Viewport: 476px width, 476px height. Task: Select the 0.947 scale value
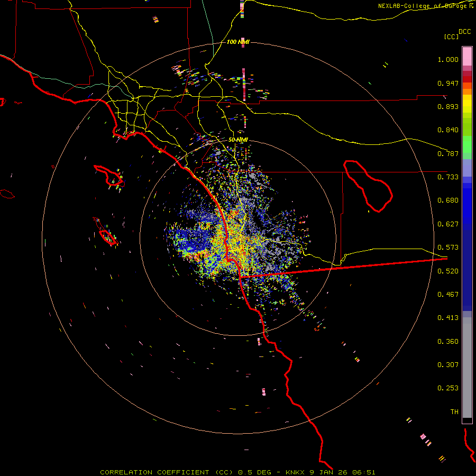(x=448, y=83)
